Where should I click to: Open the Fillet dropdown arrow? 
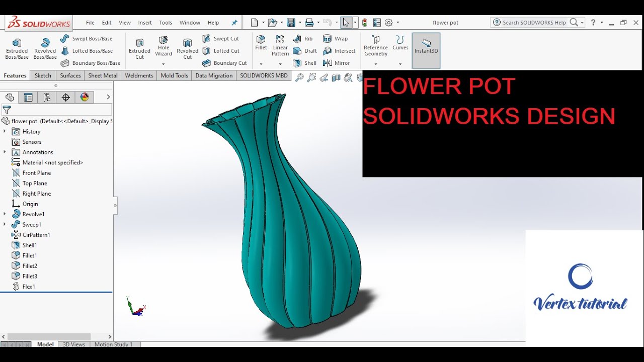[x=261, y=64]
